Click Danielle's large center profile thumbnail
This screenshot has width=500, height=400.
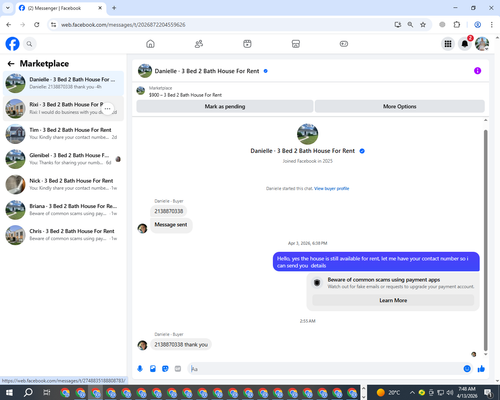(x=307, y=134)
